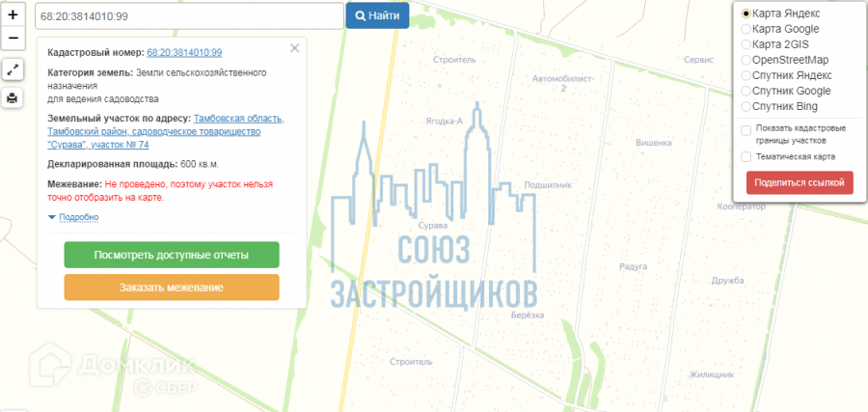The height and width of the screenshot is (412, 868).
Task: Enable Тематическая карта checkbox
Action: click(746, 156)
